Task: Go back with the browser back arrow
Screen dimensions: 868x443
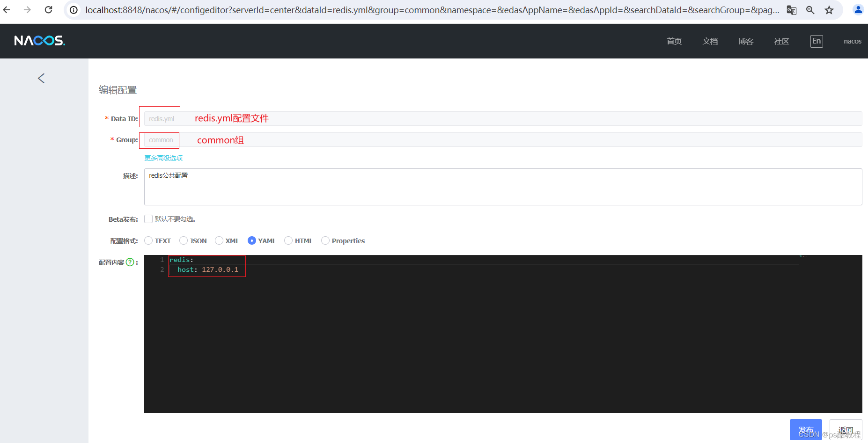Action: [7, 9]
